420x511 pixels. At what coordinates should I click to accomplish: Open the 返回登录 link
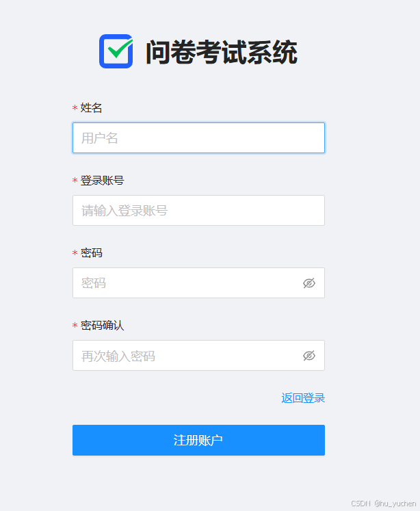[x=303, y=398]
